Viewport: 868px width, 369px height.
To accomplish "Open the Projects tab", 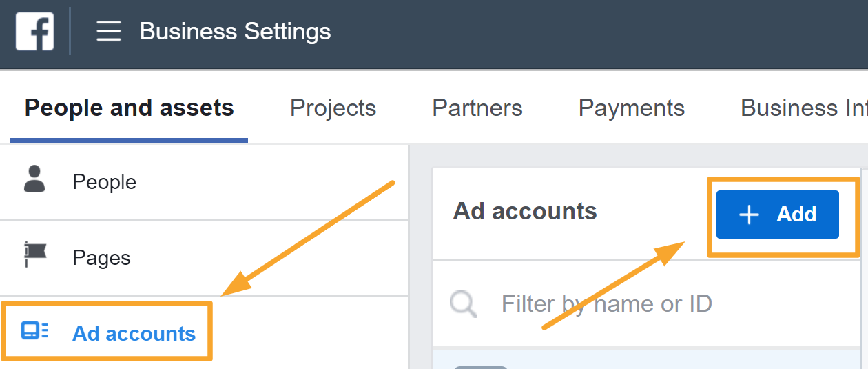I will click(333, 108).
